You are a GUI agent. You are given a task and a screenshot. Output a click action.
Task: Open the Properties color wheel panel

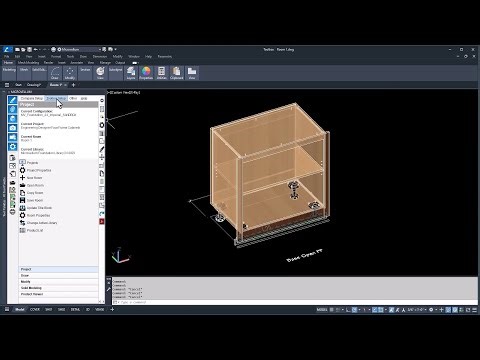pyautogui.click(x=146, y=73)
